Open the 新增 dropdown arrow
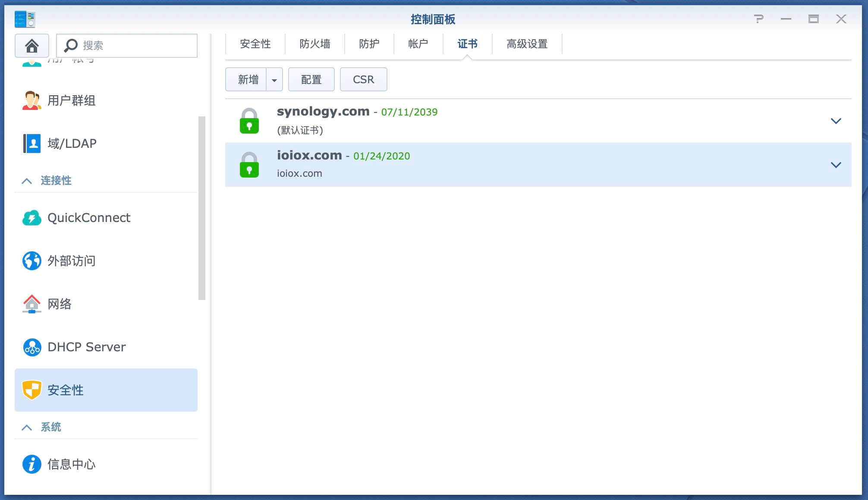Viewport: 868px width, 500px height. [x=274, y=80]
